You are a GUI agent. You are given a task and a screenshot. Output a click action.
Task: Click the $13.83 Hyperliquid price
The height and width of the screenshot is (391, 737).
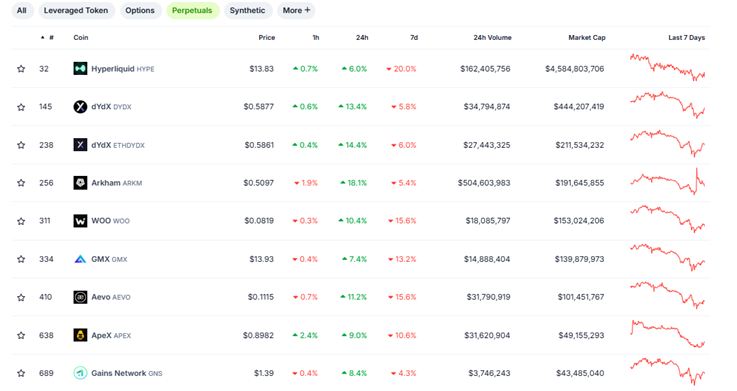(x=261, y=69)
